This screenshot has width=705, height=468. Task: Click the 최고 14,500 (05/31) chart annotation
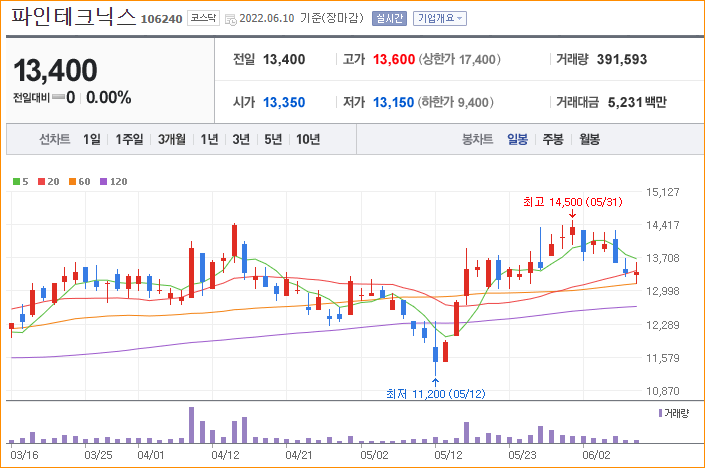coord(573,202)
